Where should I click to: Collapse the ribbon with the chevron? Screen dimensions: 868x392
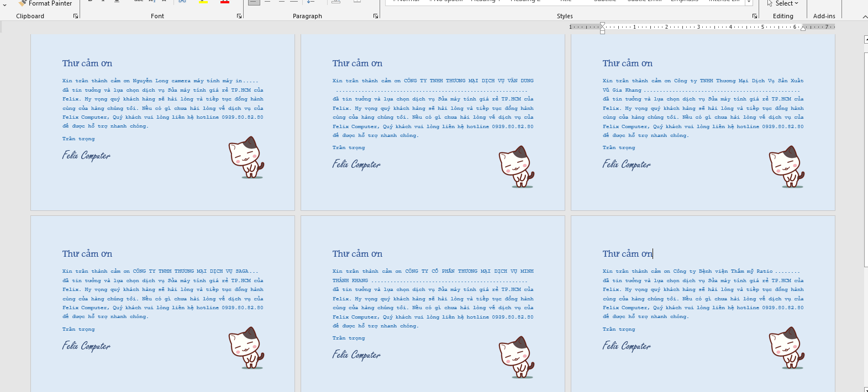pos(865,17)
